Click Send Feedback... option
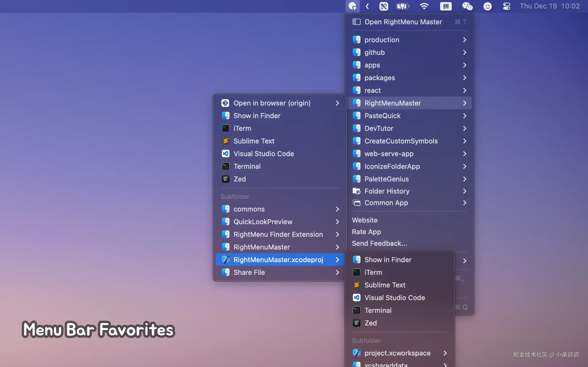 [x=379, y=243]
